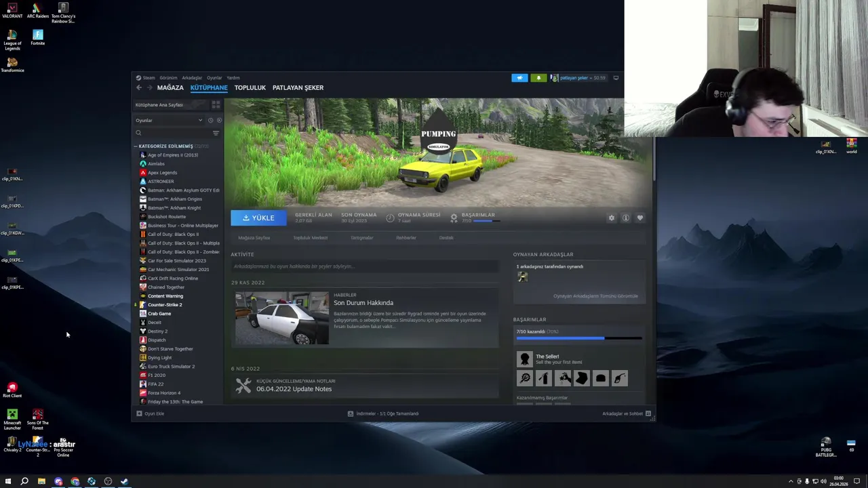Open the green notifications bell
This screenshot has width=868, height=488.
(538, 78)
